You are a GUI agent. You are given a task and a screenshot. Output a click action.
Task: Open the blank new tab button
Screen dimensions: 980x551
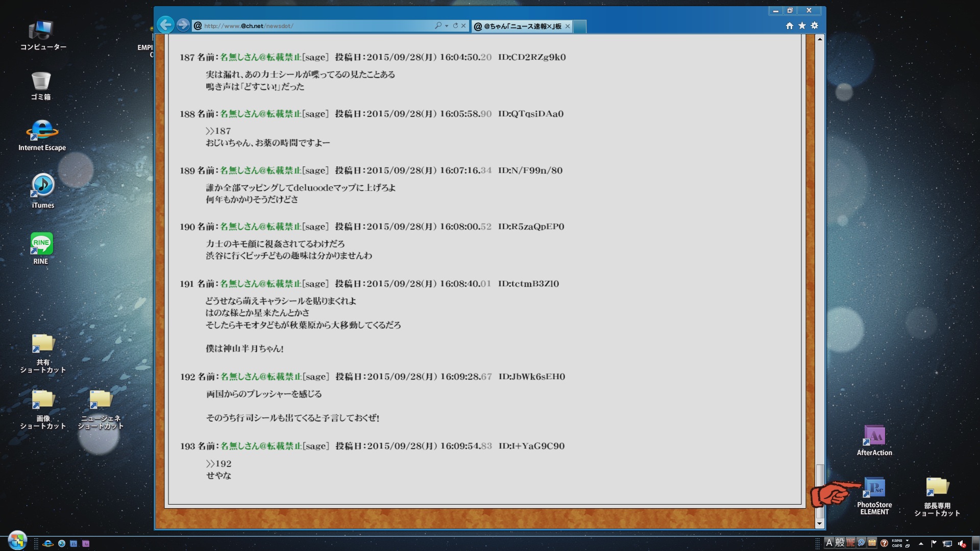[x=580, y=26]
